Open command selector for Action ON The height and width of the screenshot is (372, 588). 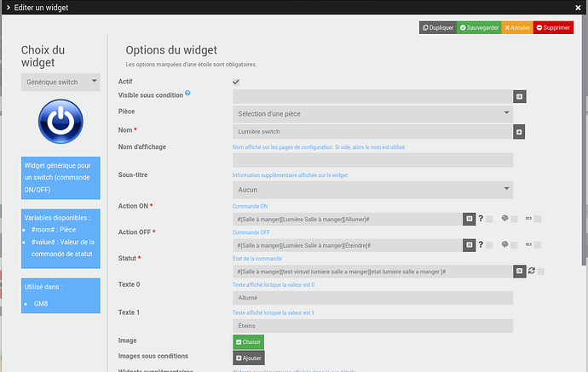point(469,219)
